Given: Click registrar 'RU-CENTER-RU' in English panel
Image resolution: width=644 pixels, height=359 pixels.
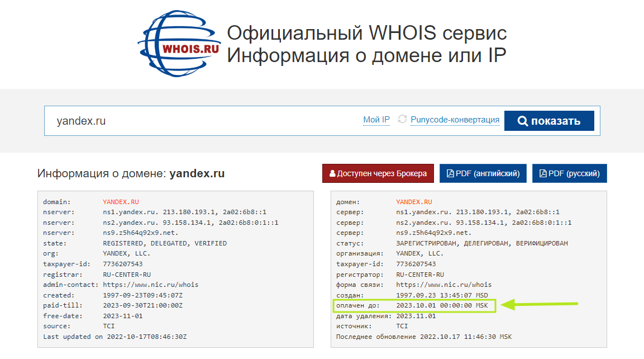Looking at the screenshot, I should (x=127, y=275).
